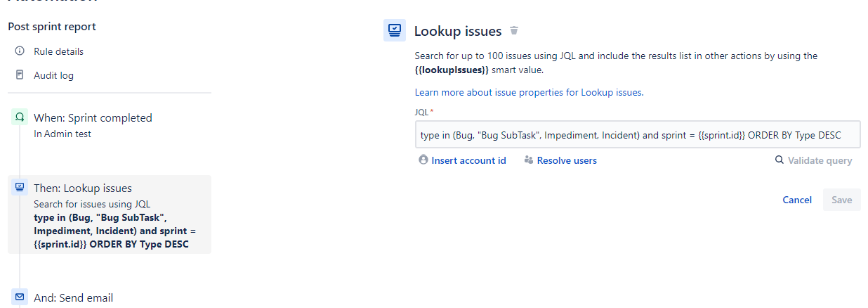Open Rule details in the sidebar
This screenshot has width=868, height=308.
click(x=58, y=51)
